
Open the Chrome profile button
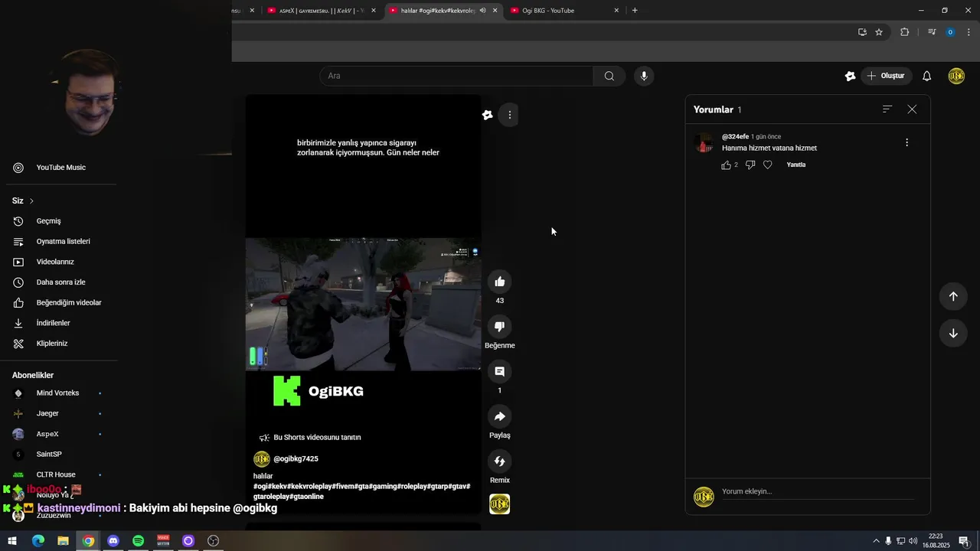click(x=950, y=32)
